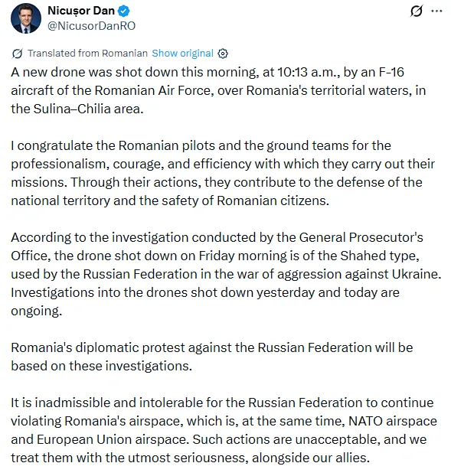Image resolution: width=451 pixels, height=476 pixels.
Task: Show original Romanian post text
Action: tap(182, 53)
